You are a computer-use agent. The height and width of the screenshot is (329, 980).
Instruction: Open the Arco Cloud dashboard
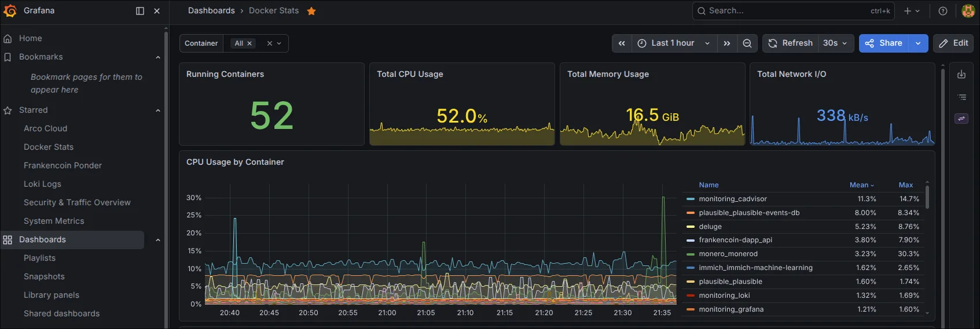click(46, 128)
